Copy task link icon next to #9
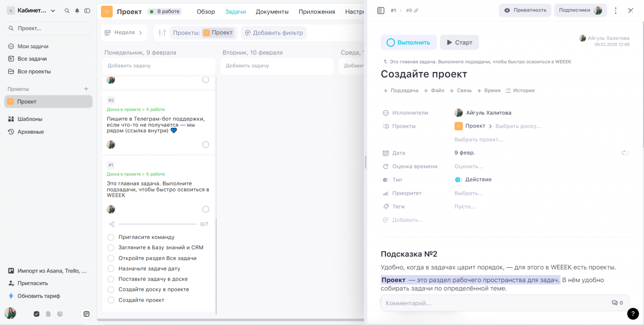Viewport: 644px width, 325px height. [x=416, y=11]
